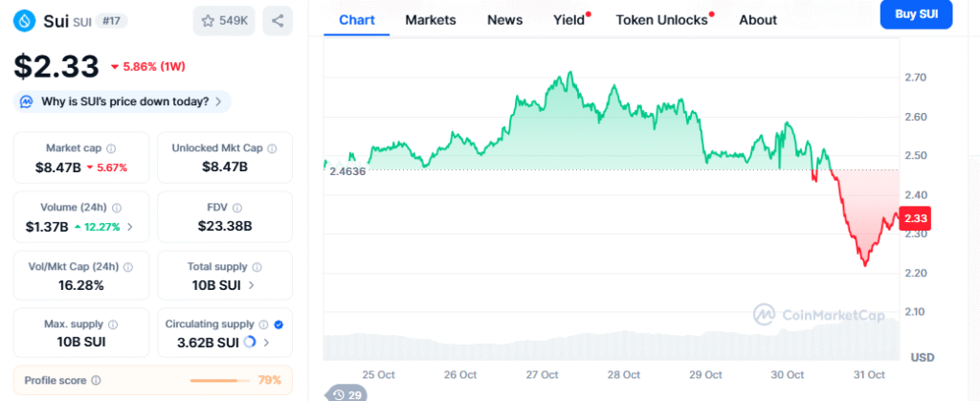Open the Token Unlocks tab

click(661, 19)
